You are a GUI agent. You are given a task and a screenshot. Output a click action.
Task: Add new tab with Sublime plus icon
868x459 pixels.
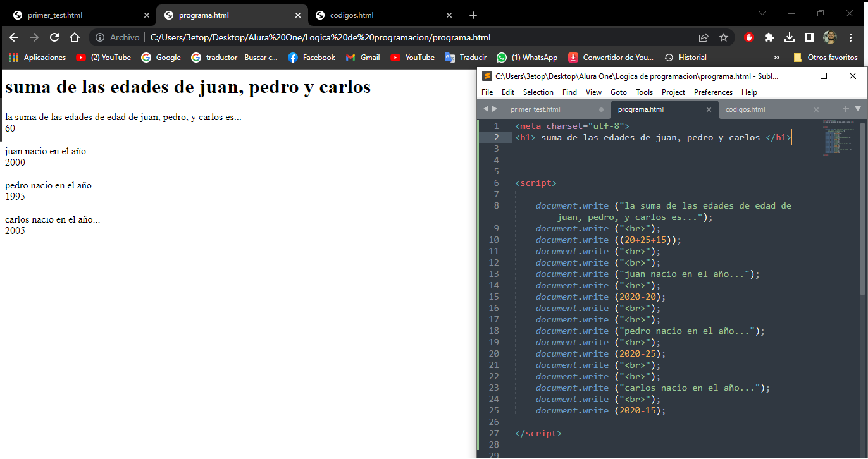(x=846, y=109)
